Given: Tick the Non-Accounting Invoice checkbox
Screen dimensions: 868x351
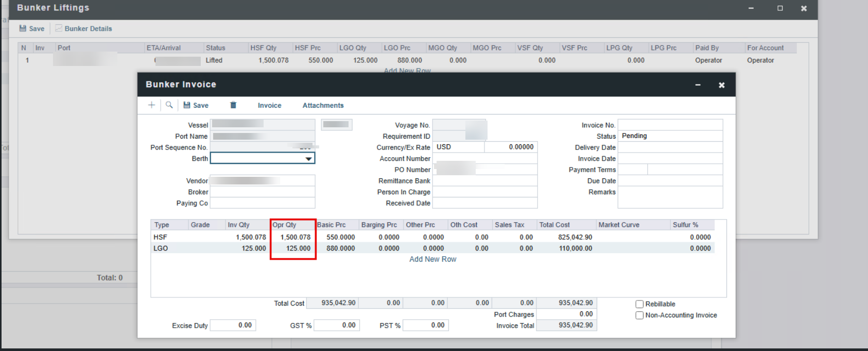Looking at the screenshot, I should pyautogui.click(x=639, y=315).
